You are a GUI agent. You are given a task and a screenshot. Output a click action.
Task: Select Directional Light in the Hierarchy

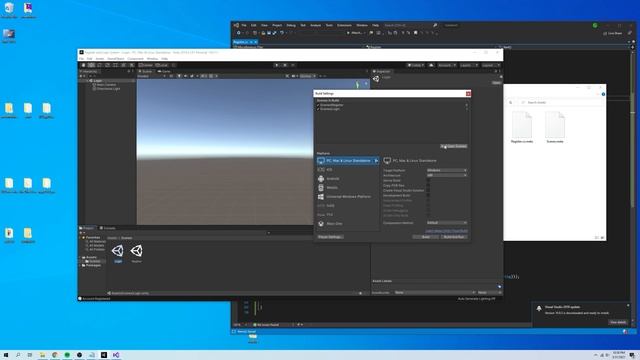[108, 89]
